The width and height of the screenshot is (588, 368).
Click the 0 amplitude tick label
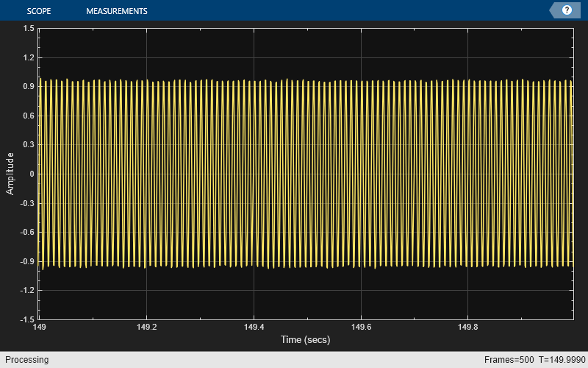pos(32,174)
